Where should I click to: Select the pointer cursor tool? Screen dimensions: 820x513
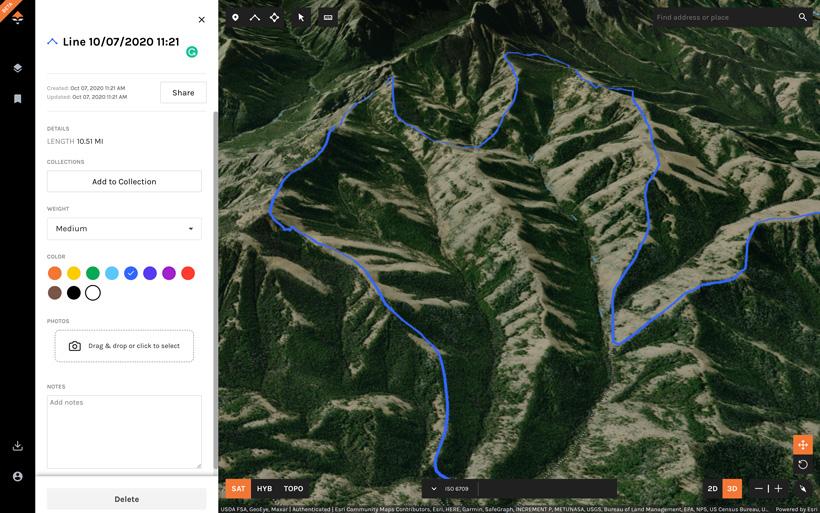301,17
